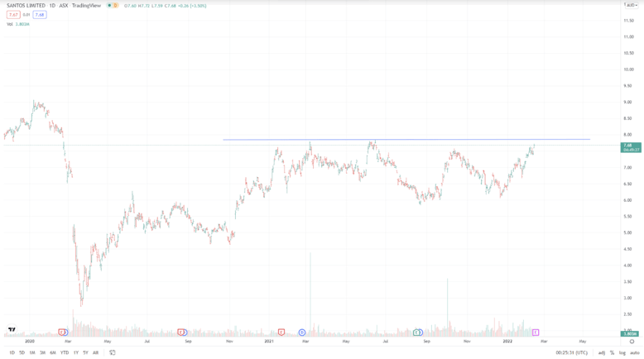Click the 00:25:31 (UTC) timezone clock
Viewport: 644px width, 359px height.
572,353
